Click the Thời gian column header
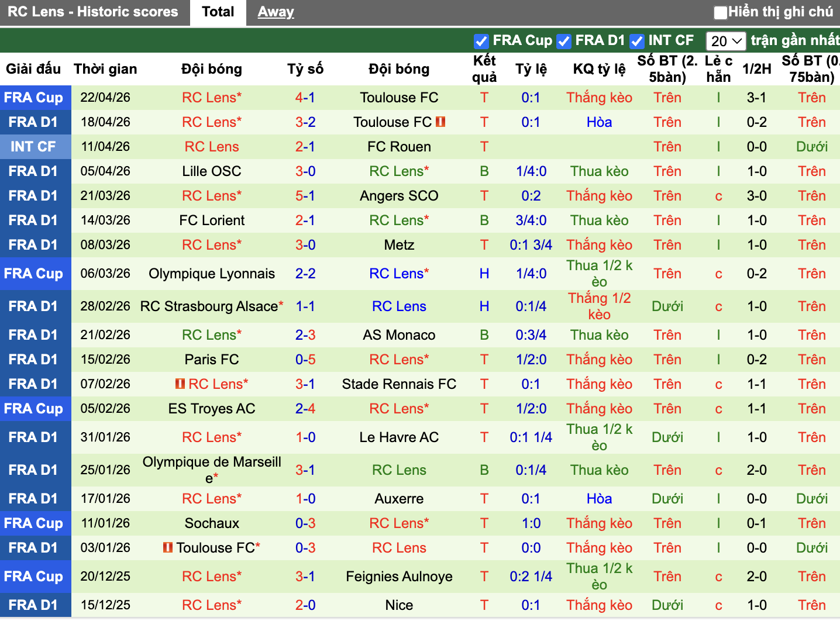The width and height of the screenshot is (840, 621). coord(105,69)
